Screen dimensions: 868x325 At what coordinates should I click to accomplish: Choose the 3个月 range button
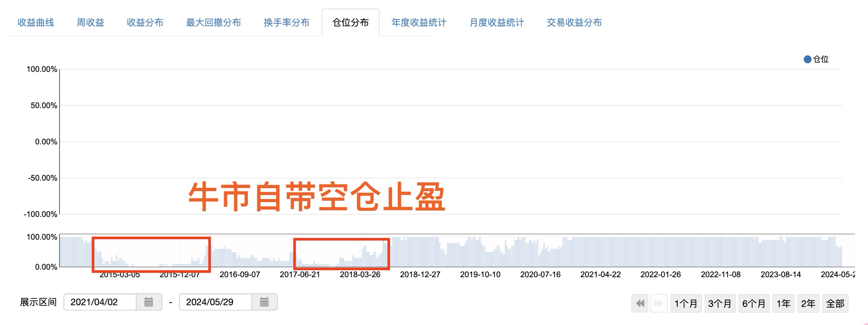click(x=720, y=304)
